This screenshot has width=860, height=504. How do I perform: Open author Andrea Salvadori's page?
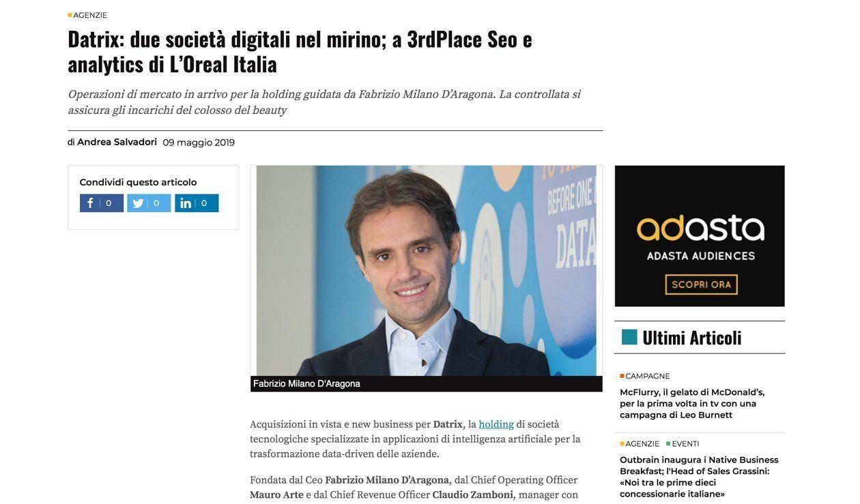[117, 142]
